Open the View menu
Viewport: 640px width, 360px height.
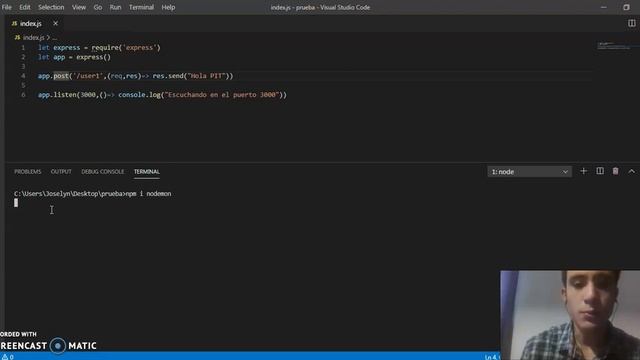(79, 7)
